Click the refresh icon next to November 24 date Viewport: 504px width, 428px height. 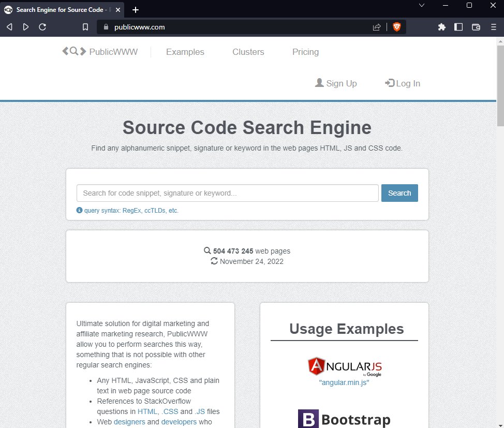214,261
